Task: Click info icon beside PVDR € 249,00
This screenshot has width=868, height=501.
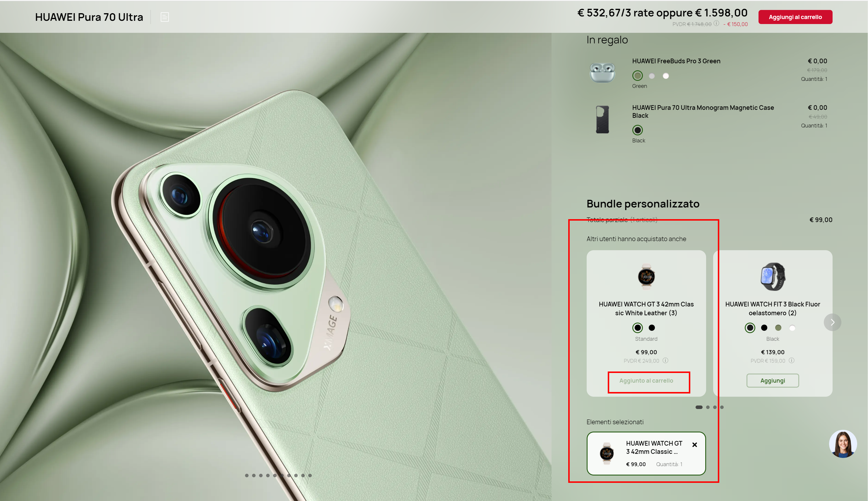Action: tap(665, 361)
